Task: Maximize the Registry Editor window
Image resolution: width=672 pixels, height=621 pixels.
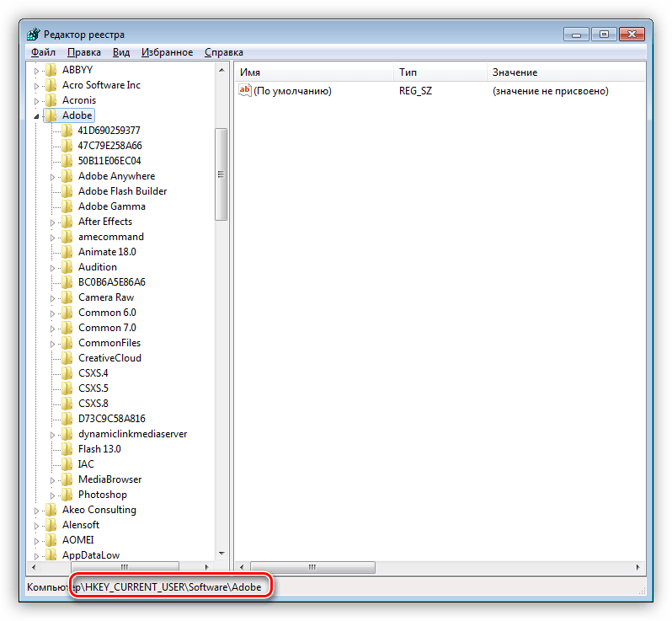Action: pyautogui.click(x=604, y=35)
